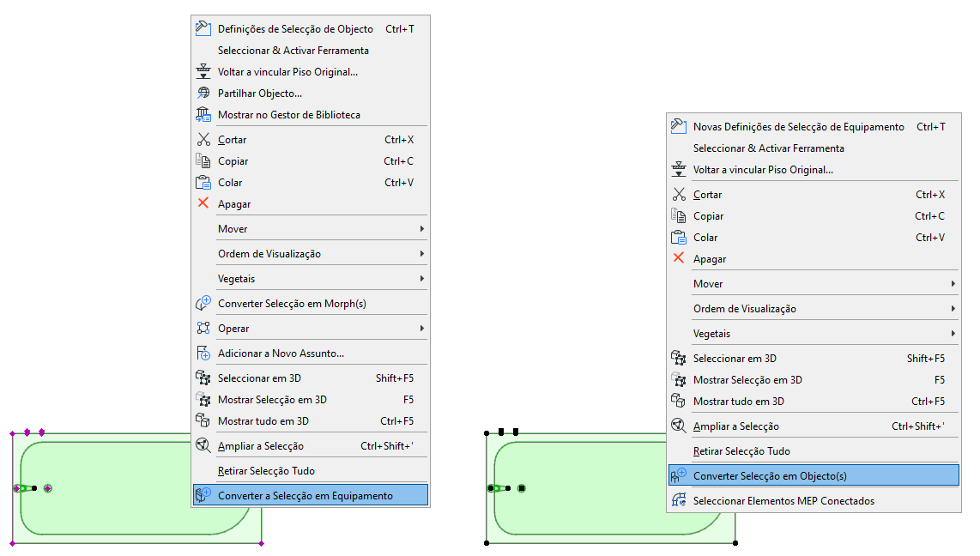This screenshot has width=980, height=556.
Task: Expand the Mover submenu arrow in left menu
Action: (422, 228)
